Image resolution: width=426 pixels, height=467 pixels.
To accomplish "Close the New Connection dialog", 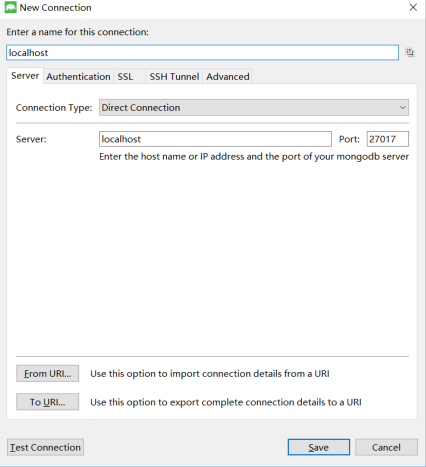I will coord(413,7).
